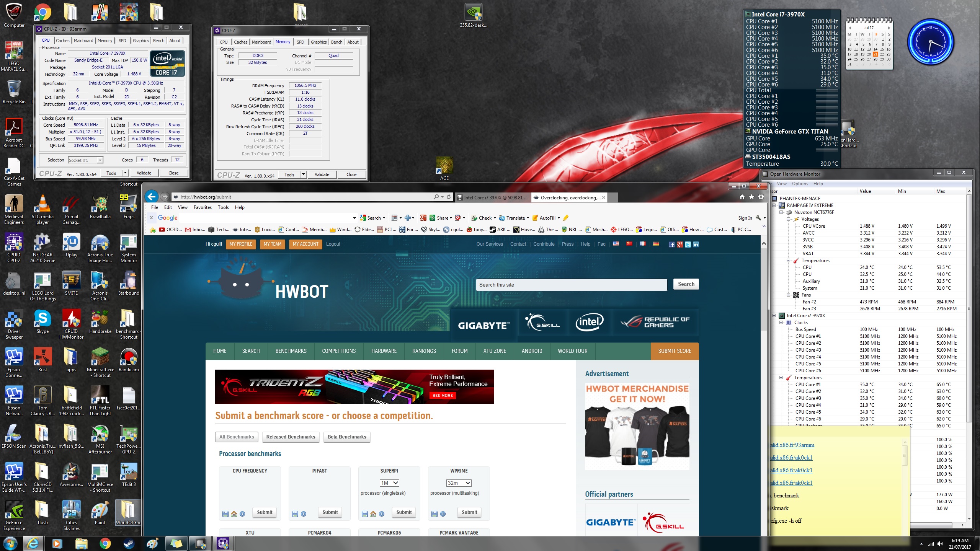This screenshot has height=551, width=980.
Task: Click the system clock showing 6:19 AM
Action: click(960, 541)
